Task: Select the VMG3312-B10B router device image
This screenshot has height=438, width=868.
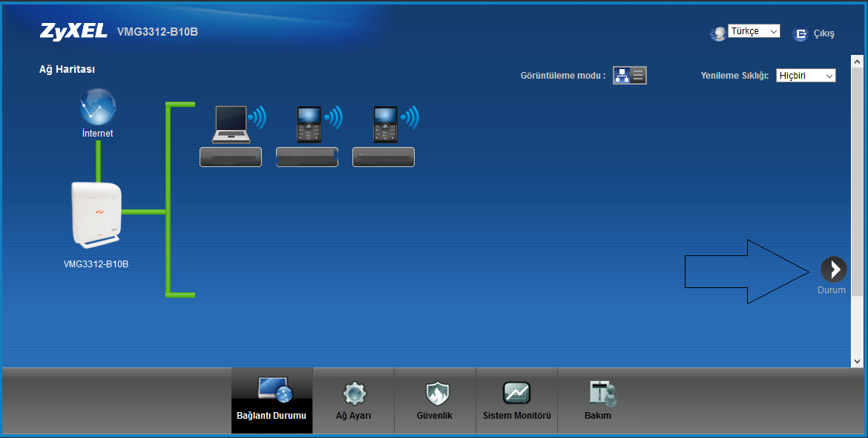Action: tap(96, 215)
